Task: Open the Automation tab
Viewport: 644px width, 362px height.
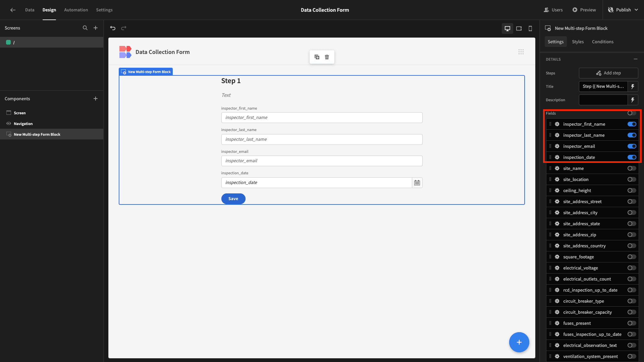Action: tap(76, 10)
